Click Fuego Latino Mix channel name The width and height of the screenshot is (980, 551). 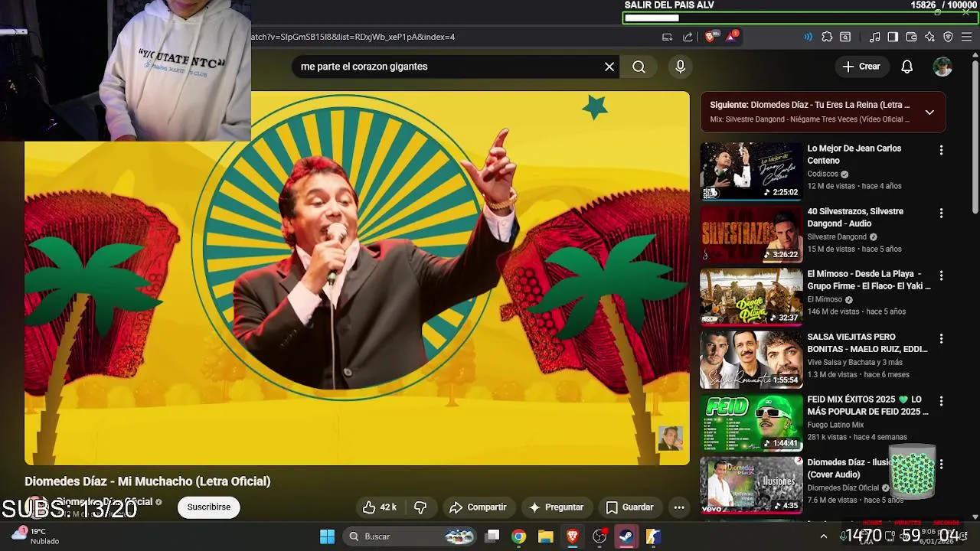click(835, 425)
